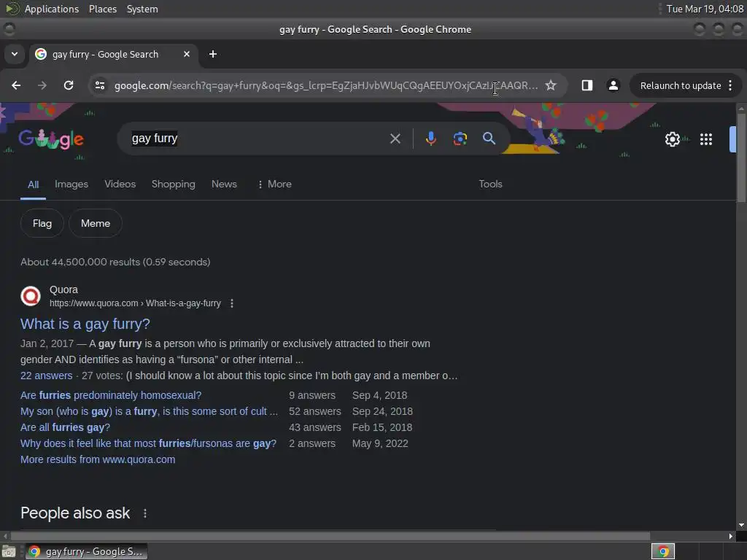Close the gay furry Google Search tab

click(187, 54)
